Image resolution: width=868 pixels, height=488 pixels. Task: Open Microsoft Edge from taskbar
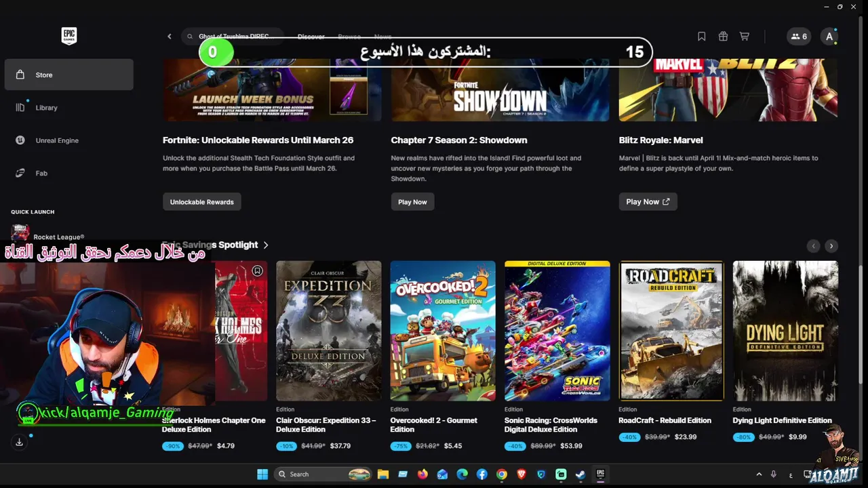tap(462, 474)
